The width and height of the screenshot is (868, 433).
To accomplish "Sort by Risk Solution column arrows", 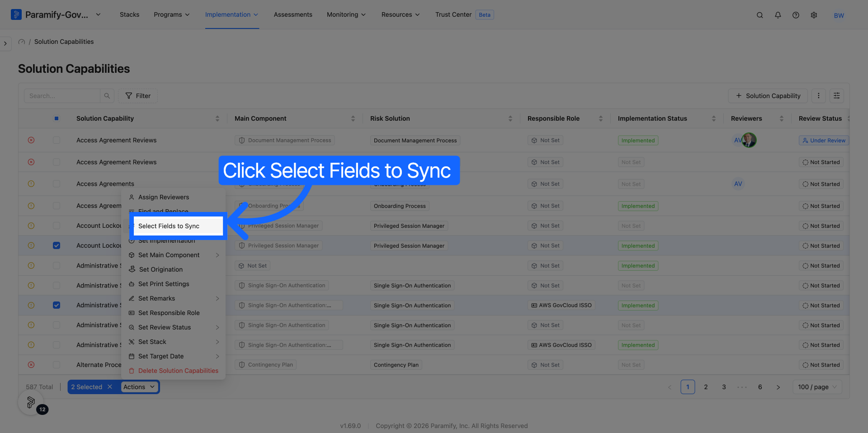I will click(x=510, y=118).
